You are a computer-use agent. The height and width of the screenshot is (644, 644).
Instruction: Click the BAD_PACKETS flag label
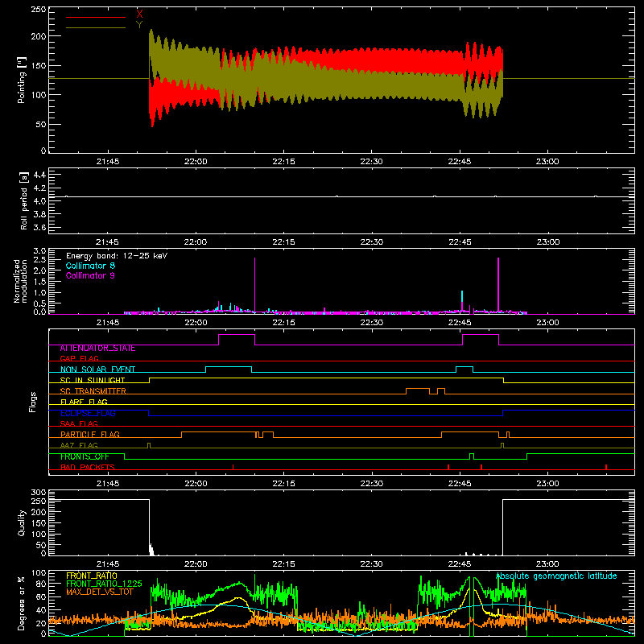[x=88, y=467]
